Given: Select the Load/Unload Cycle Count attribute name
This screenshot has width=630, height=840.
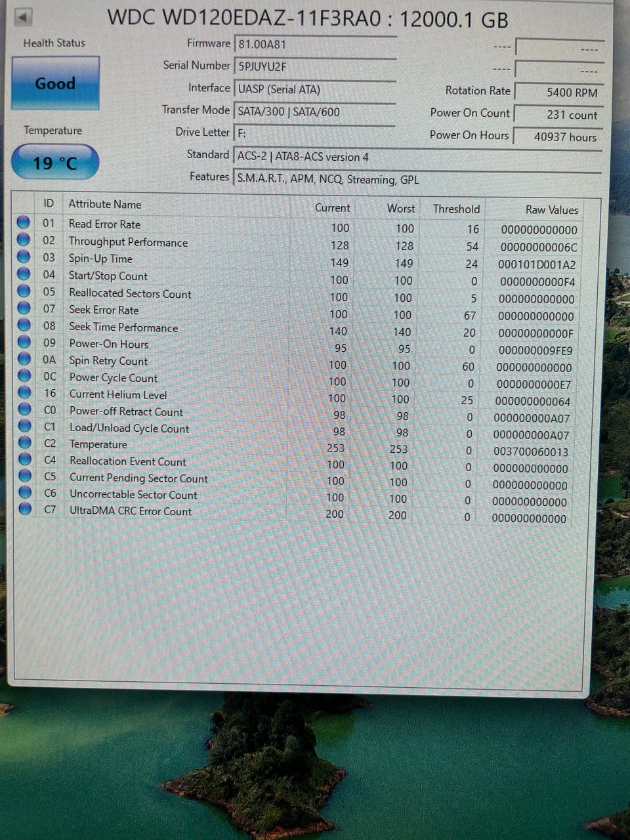Looking at the screenshot, I should 129,428.
